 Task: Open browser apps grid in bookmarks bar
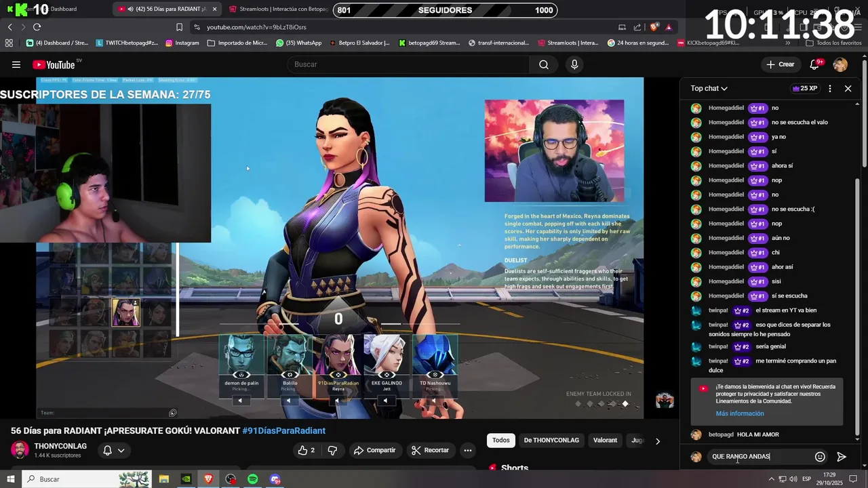point(9,43)
